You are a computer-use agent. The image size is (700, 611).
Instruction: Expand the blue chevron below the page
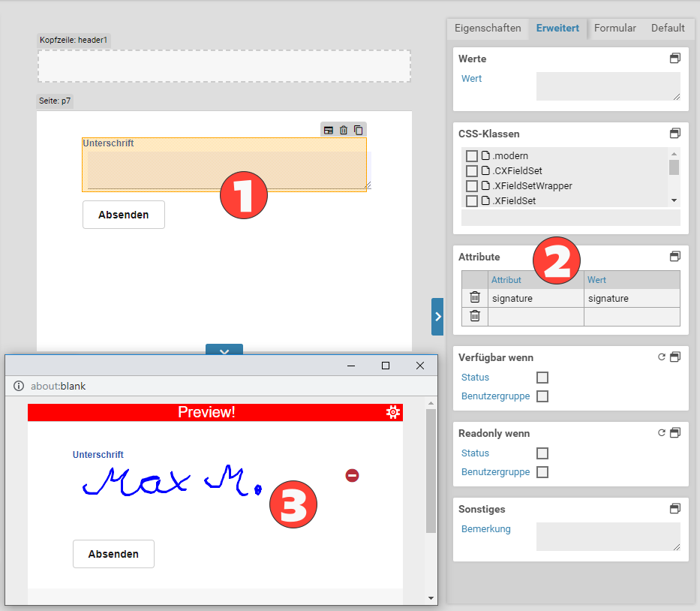point(224,350)
